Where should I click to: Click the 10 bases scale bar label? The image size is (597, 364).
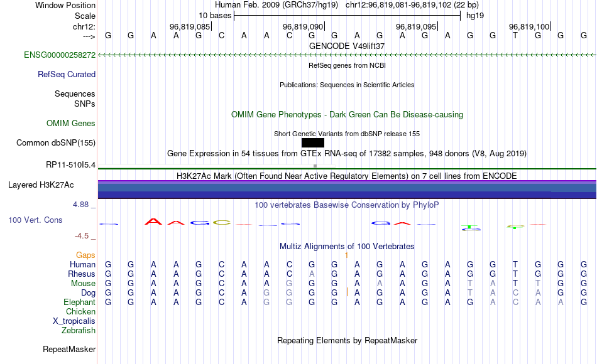point(215,16)
